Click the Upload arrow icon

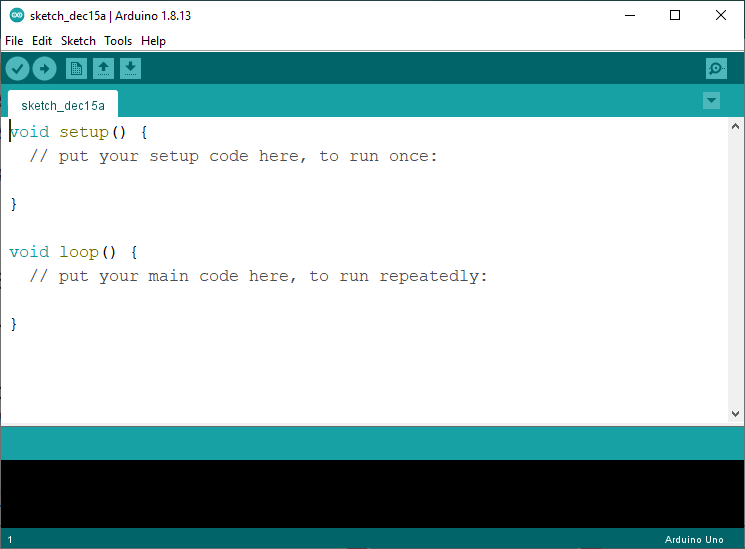point(44,68)
